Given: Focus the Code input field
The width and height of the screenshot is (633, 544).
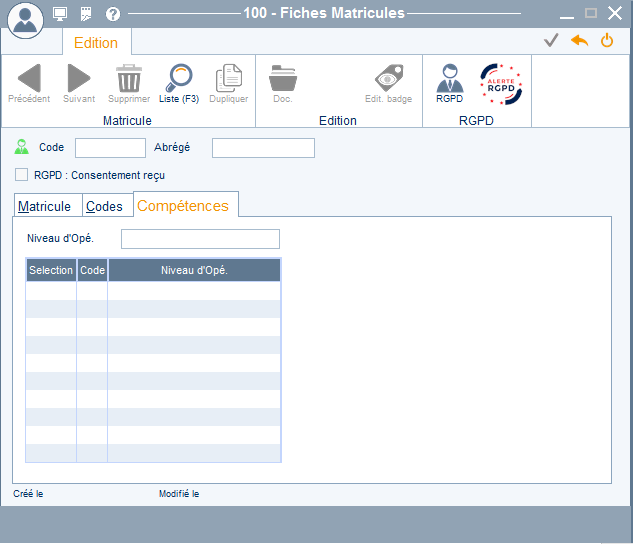Looking at the screenshot, I should pos(110,148).
